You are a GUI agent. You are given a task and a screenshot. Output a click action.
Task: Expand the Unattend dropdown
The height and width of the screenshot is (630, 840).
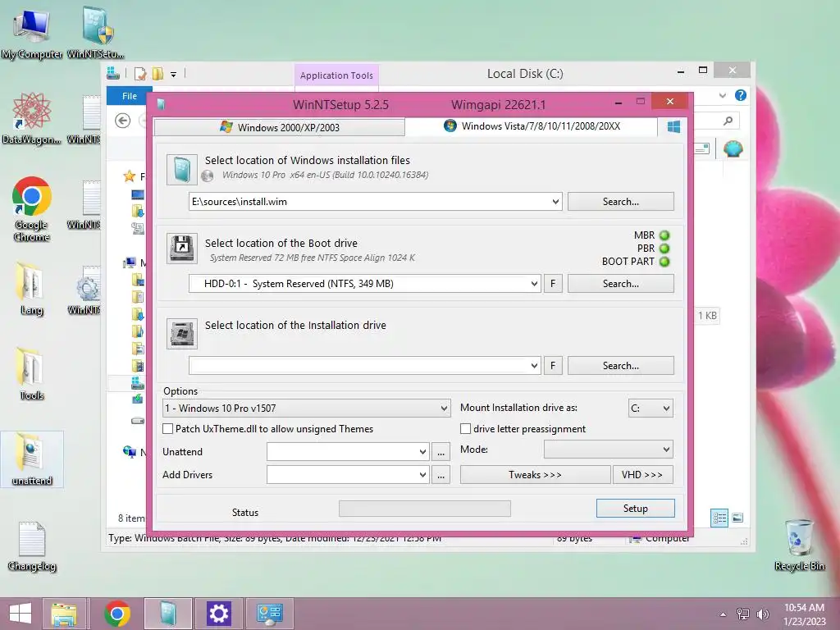coord(422,452)
